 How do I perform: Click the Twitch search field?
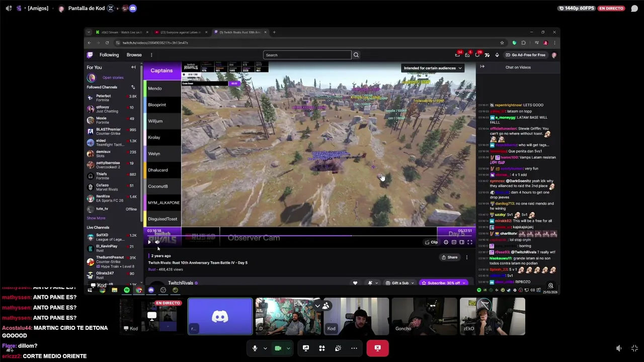[307, 55]
